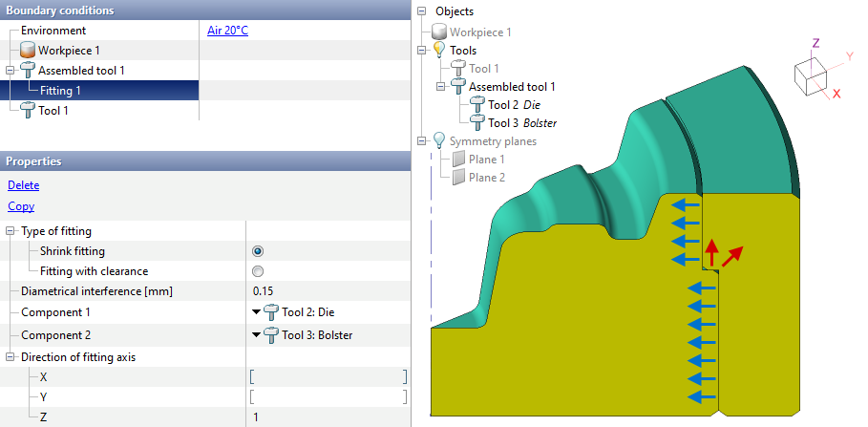Image resolution: width=868 pixels, height=427 pixels.
Task: Click the Workpiece 1 cylinder icon in Boundary conditions
Action: coord(27,51)
